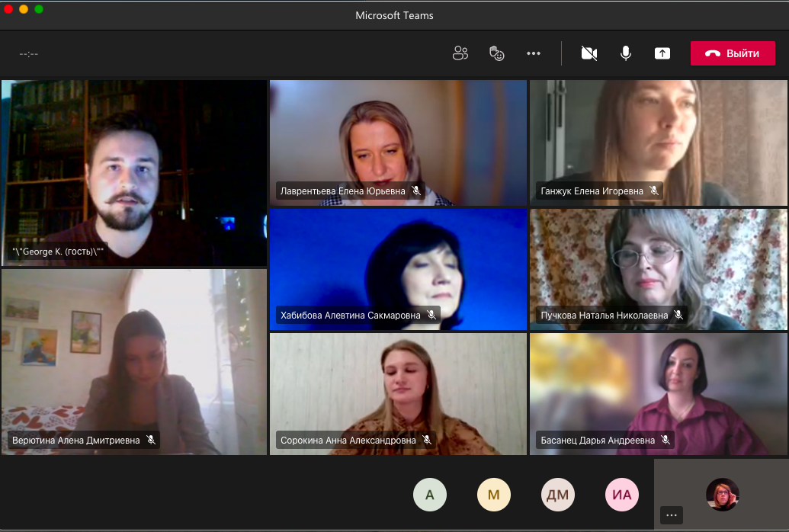Viewport: 789px width, 532px height.
Task: Select the participant avatar labeled М
Action: (x=494, y=495)
